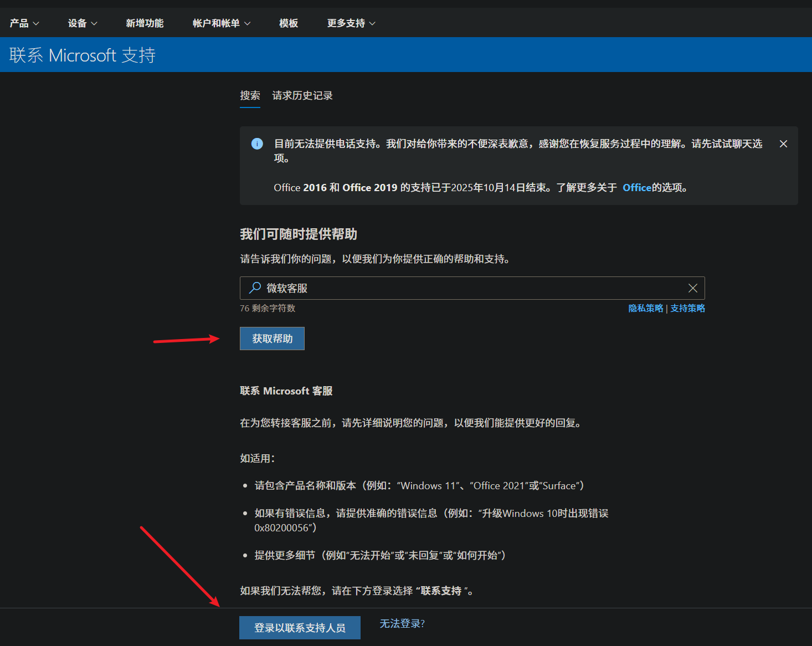Expand the 产品 dropdown menu
The height and width of the screenshot is (646, 812).
24,23
